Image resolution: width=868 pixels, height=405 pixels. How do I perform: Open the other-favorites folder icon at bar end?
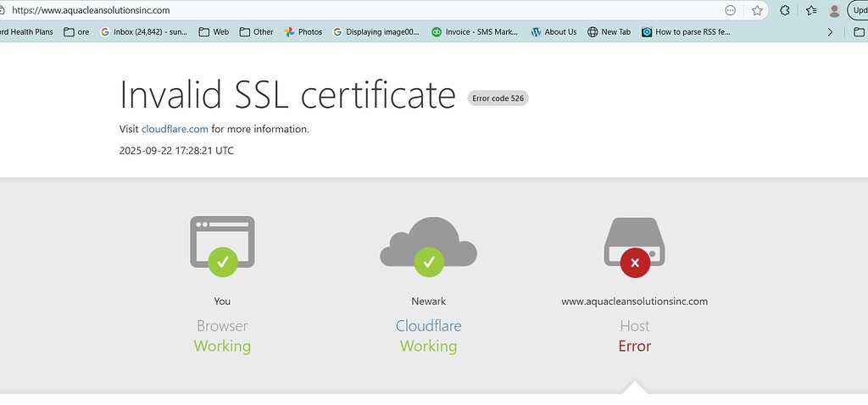coord(860,32)
